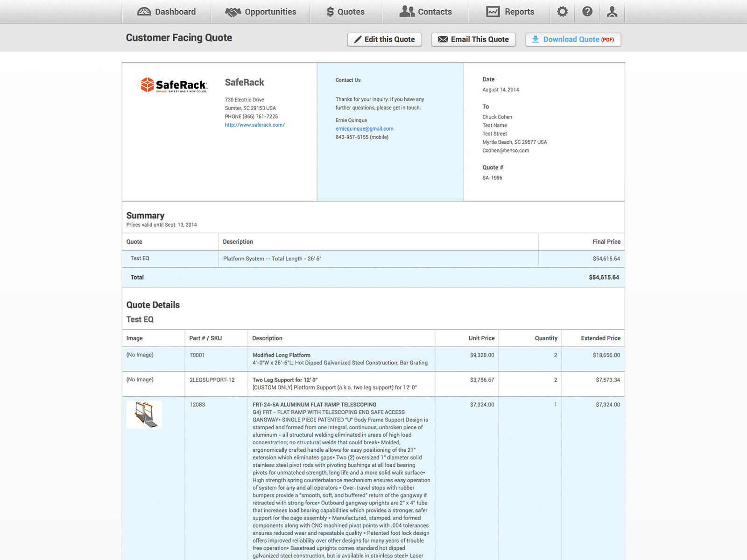Click the pencil icon on Edit this Quote

tap(358, 40)
